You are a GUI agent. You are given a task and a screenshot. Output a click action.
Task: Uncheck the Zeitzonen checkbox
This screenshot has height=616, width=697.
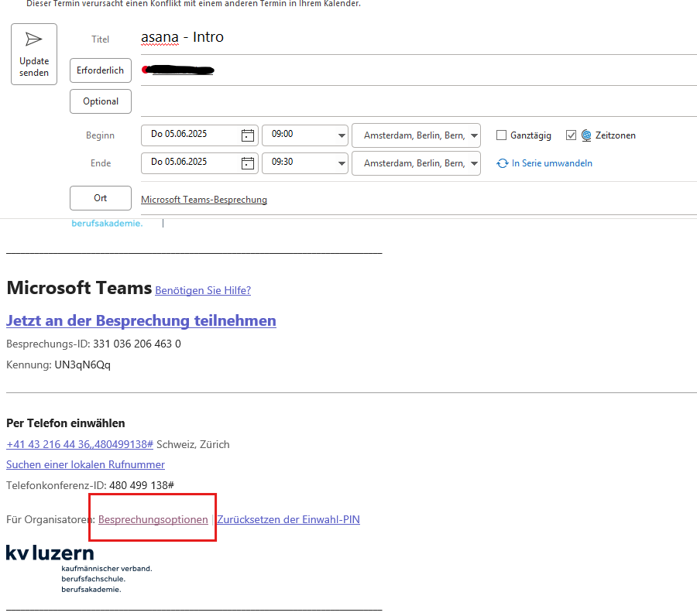(x=572, y=135)
